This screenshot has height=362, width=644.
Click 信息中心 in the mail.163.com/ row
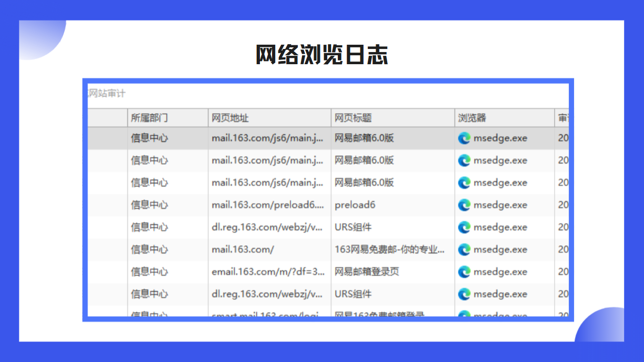pos(149,249)
